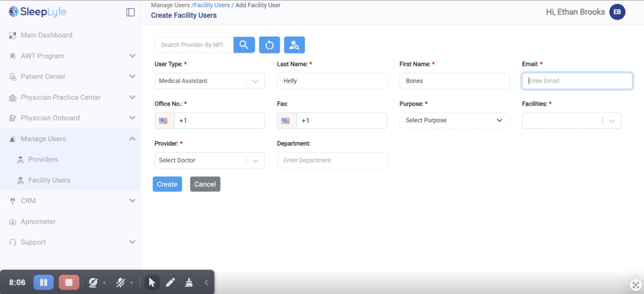
Task: Open the Select Purpose dropdown
Action: (454, 121)
